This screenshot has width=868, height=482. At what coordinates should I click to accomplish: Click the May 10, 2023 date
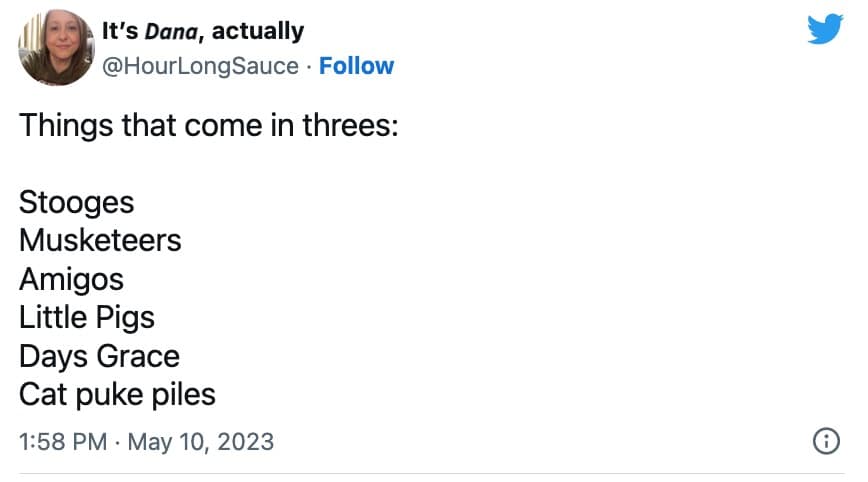(200, 441)
